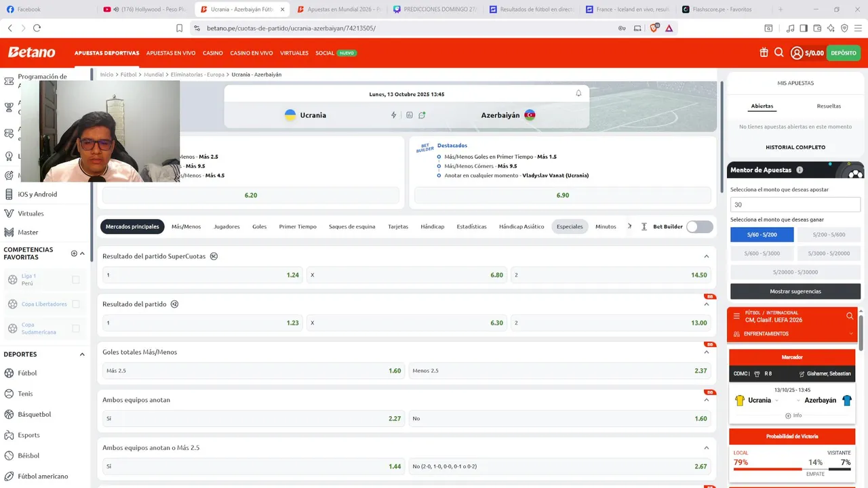Collapse the Deportes sidebar section
The width and height of the screenshot is (868, 488).
(82, 354)
